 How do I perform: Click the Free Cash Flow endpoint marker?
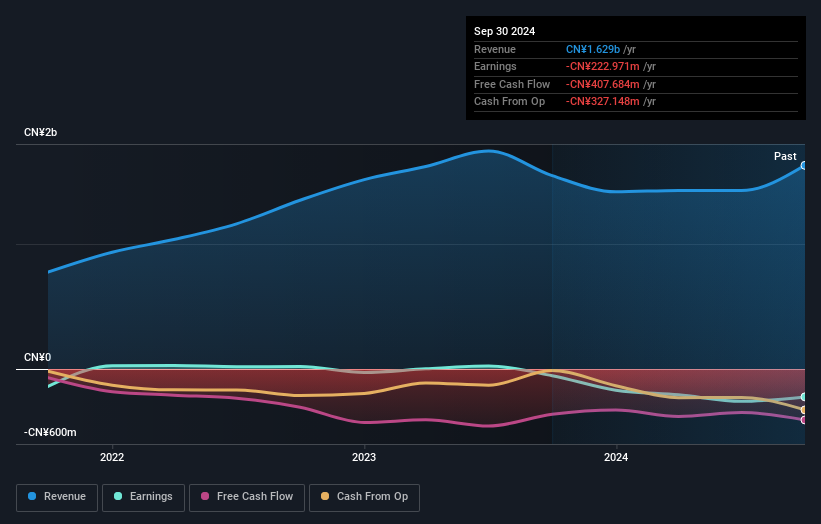coord(804,420)
